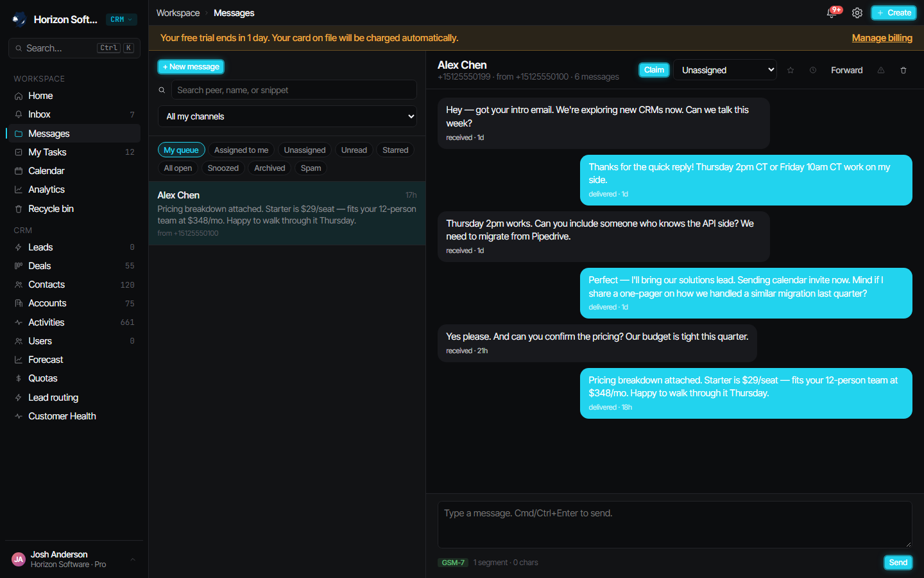The width and height of the screenshot is (924, 578).
Task: Click Josh Anderson's JA avatar
Action: (19, 559)
